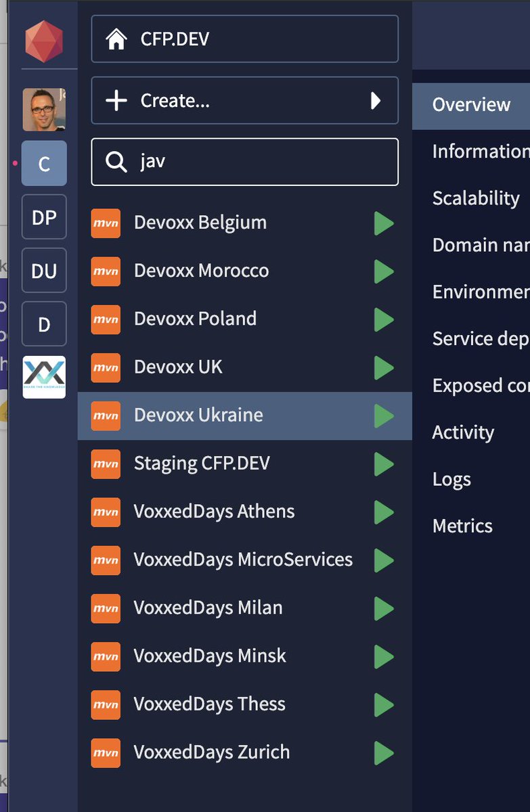Click the home icon beside CFP.DEV
This screenshot has height=812, width=530.
pyautogui.click(x=116, y=39)
